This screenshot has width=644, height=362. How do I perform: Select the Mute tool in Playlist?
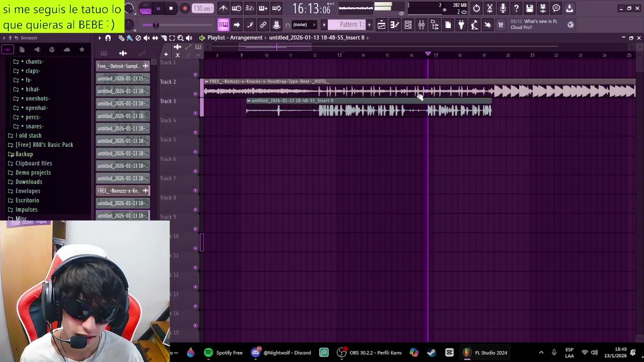coord(146,38)
